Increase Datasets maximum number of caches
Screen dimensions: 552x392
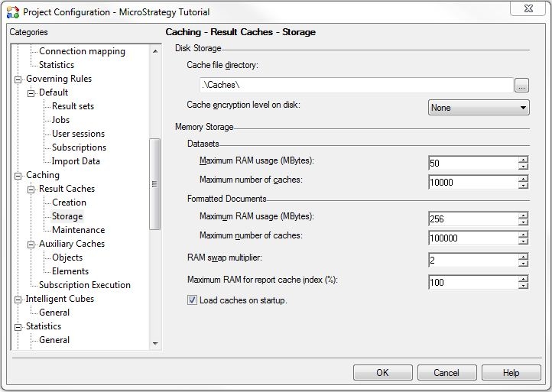(x=523, y=179)
